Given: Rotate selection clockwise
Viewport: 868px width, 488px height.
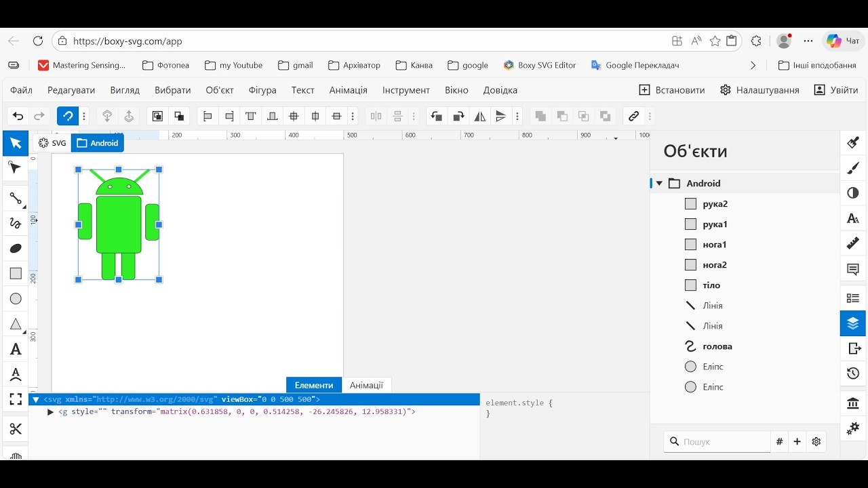Looking at the screenshot, I should point(458,117).
